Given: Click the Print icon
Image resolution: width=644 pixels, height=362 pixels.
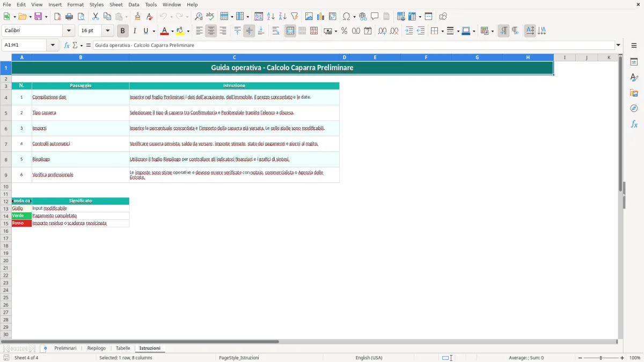Looking at the screenshot, I should [x=69, y=17].
